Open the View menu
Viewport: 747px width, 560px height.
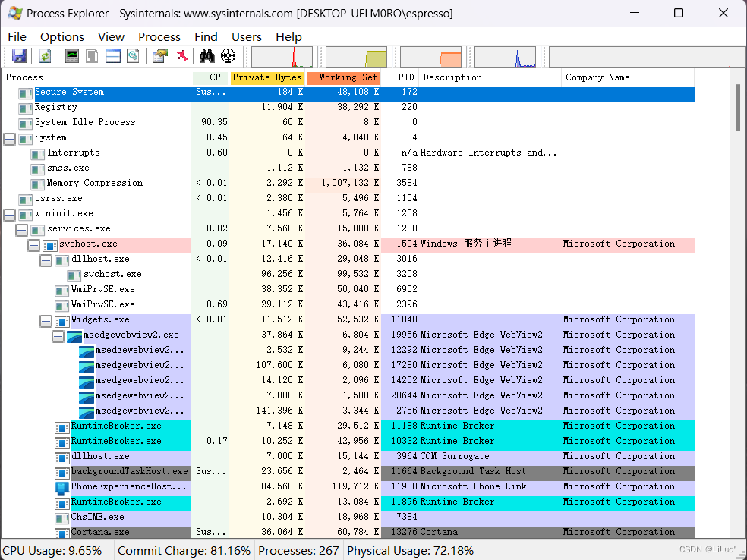coord(111,36)
